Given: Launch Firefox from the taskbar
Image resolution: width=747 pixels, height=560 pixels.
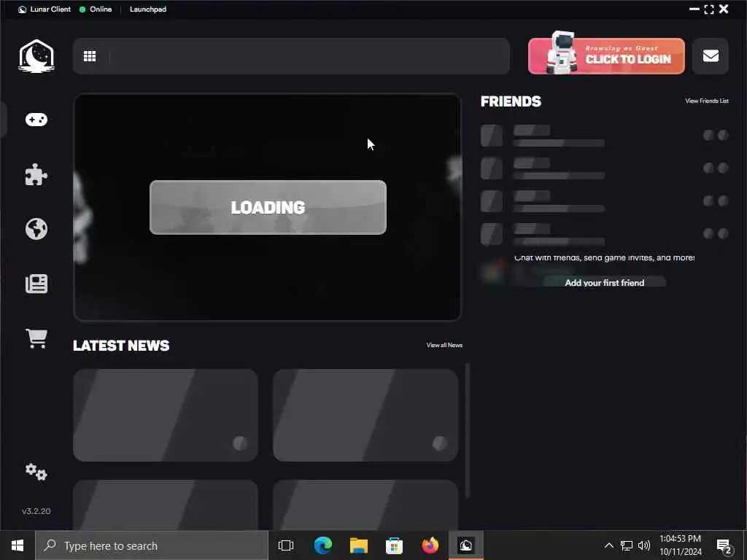Looking at the screenshot, I should click(x=430, y=545).
